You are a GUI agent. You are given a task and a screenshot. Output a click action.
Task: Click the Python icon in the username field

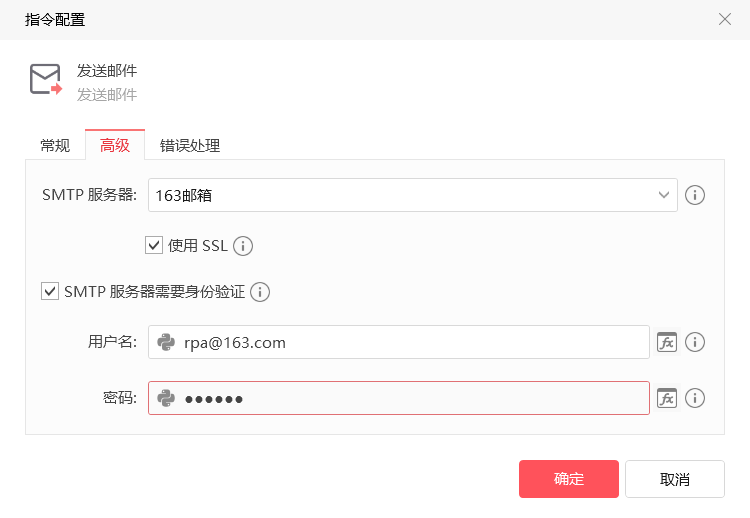click(166, 342)
